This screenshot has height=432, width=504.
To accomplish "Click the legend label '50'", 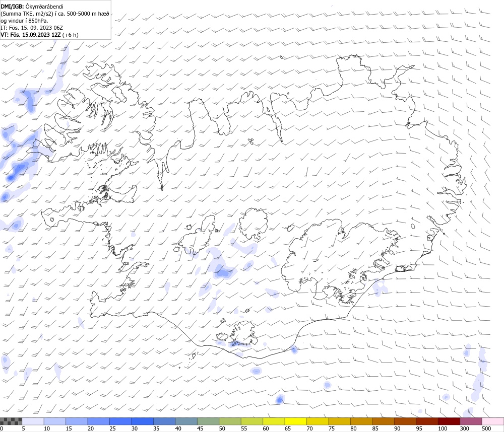I will [222, 428].
